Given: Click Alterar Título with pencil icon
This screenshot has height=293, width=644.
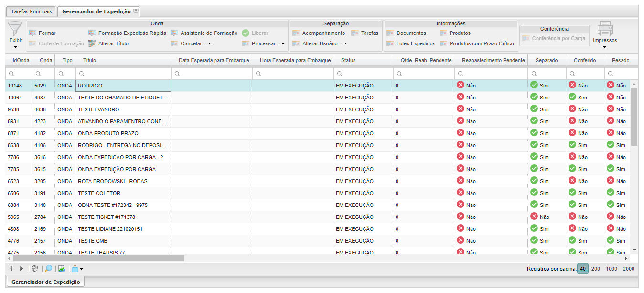Looking at the screenshot, I should click(108, 43).
